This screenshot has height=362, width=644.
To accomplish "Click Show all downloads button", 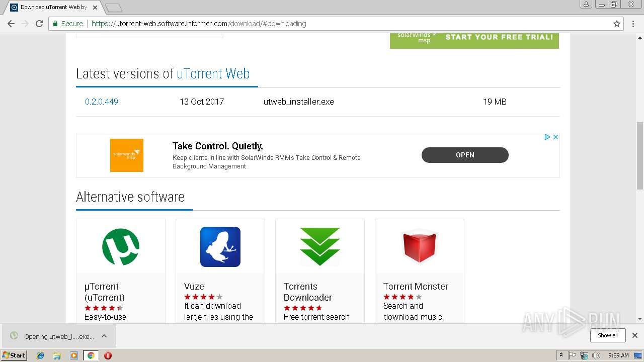I will click(608, 335).
